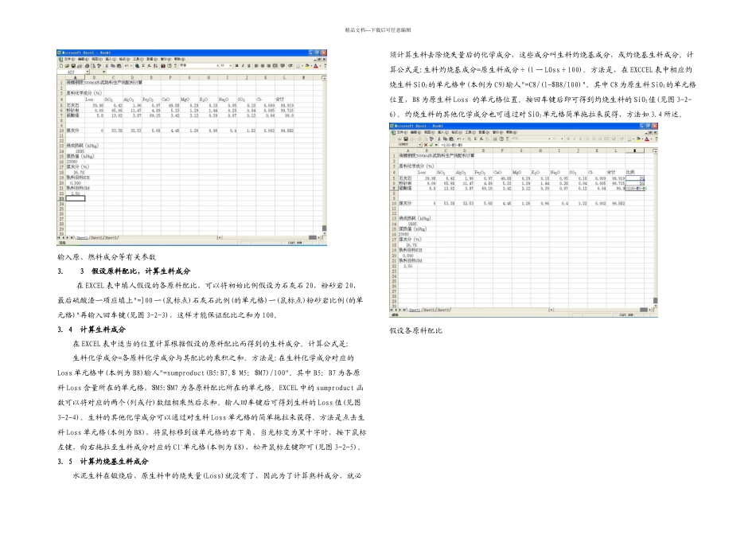This screenshot has height=535, width=756.
Task: Click fill color bucket in right Excel window
Action: coord(640,139)
